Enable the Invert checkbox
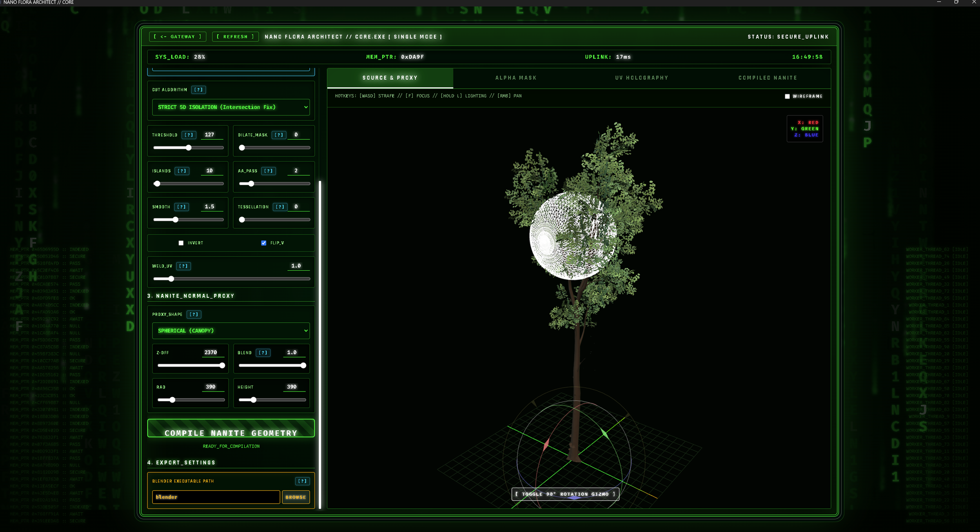This screenshot has width=980, height=532. coord(181,243)
